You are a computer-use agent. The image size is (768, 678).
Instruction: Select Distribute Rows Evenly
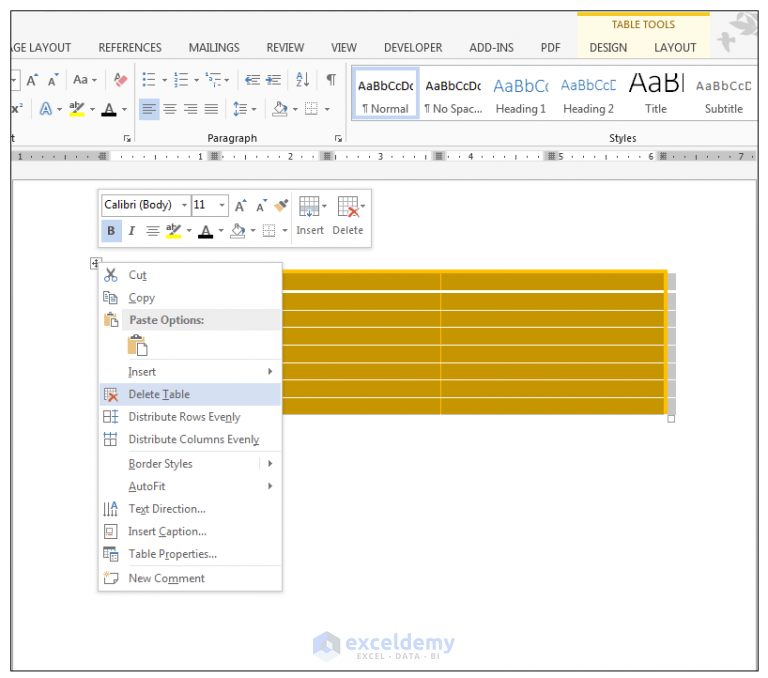(190, 417)
